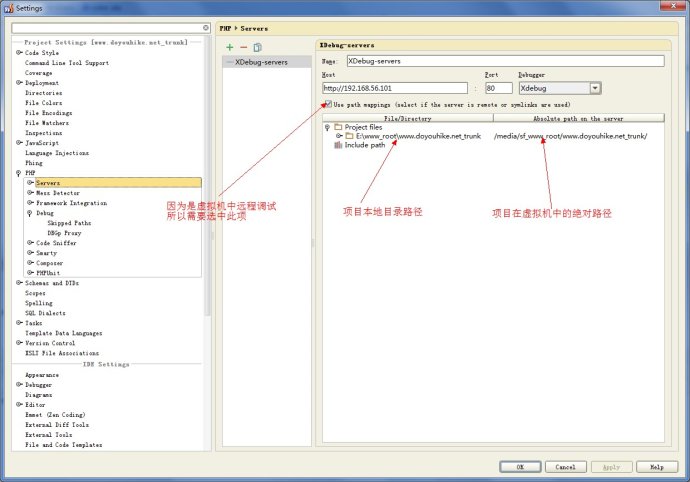Dismiss the dialog with Cancel
Screen dimensions: 690x482
[x=565, y=467]
